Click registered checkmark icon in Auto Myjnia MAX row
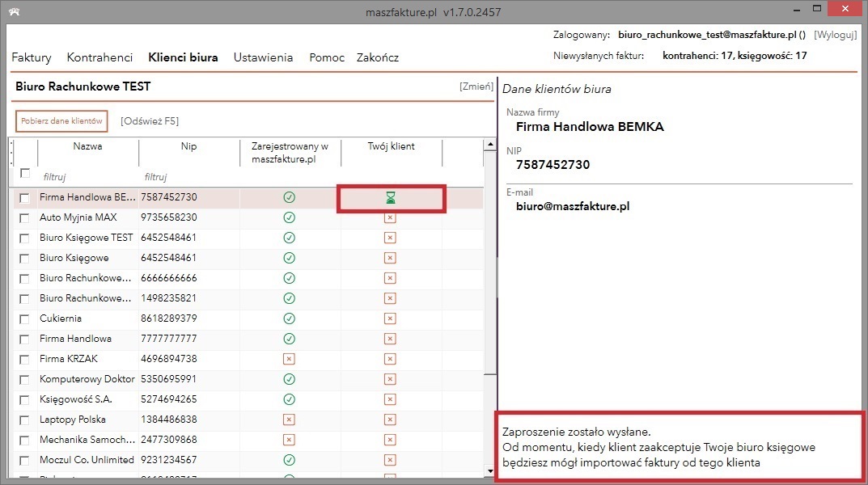The height and width of the screenshot is (485, 868). click(289, 217)
